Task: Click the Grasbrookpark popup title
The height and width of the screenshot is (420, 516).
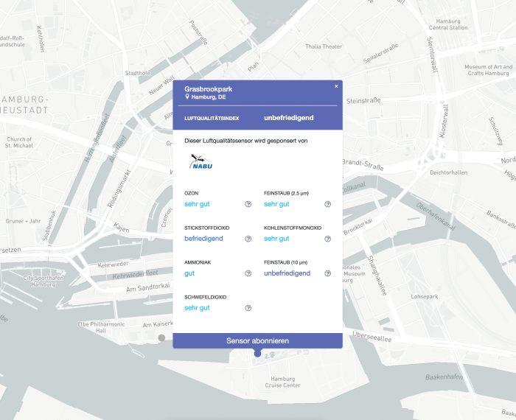Action: [208, 88]
